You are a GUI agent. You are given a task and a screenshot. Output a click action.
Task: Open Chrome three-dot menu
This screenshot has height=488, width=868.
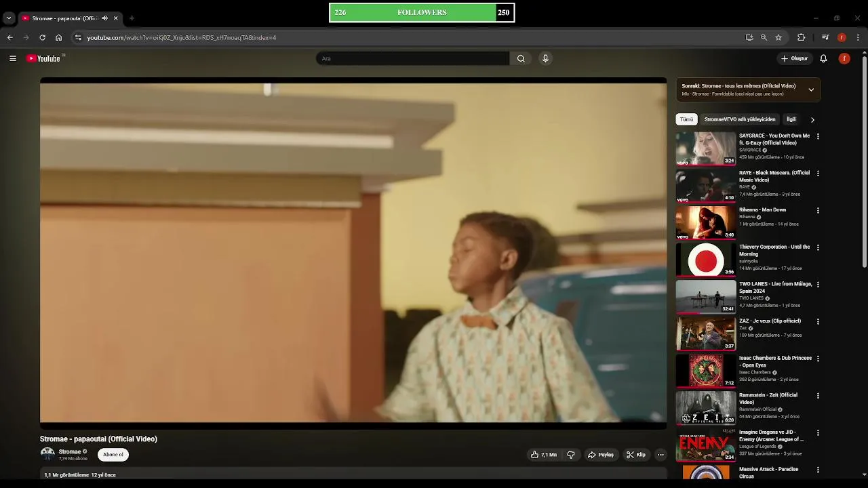858,37
